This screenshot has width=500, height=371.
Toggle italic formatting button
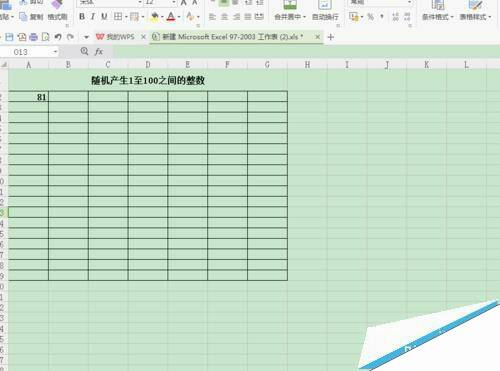pyautogui.click(x=93, y=16)
